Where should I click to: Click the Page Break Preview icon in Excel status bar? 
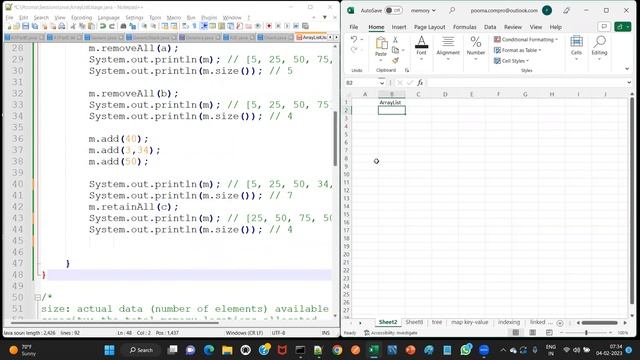[x=549, y=333]
